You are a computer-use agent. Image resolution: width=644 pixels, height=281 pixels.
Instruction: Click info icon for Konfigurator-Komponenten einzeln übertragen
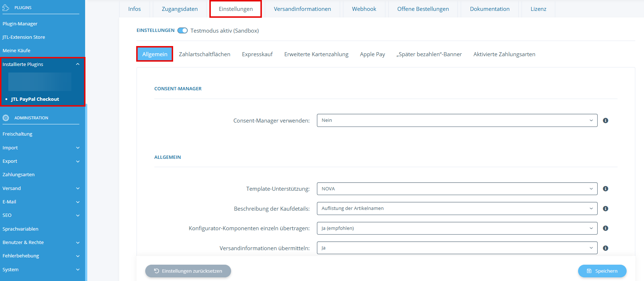[605, 228]
